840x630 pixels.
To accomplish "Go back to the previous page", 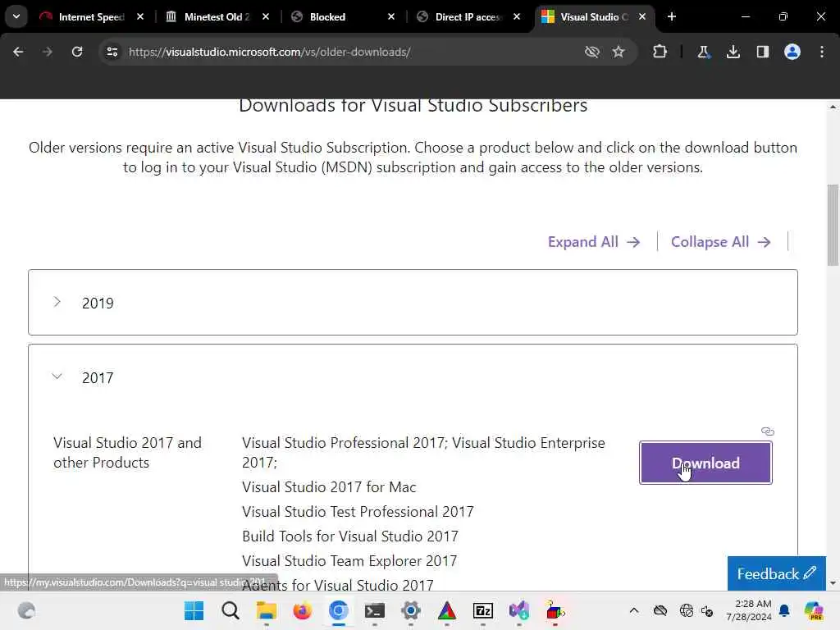I will pyautogui.click(x=18, y=52).
